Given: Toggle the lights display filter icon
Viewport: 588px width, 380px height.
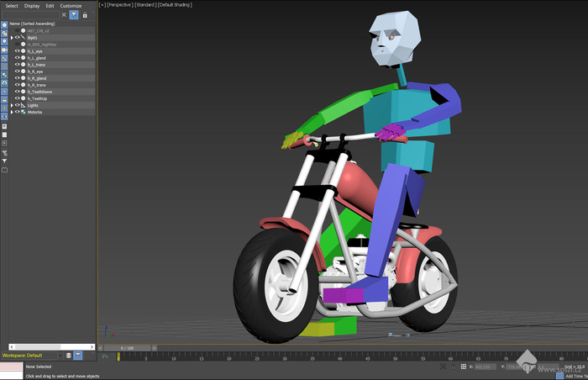Looking at the screenshot, I should pyautogui.click(x=4, y=42).
